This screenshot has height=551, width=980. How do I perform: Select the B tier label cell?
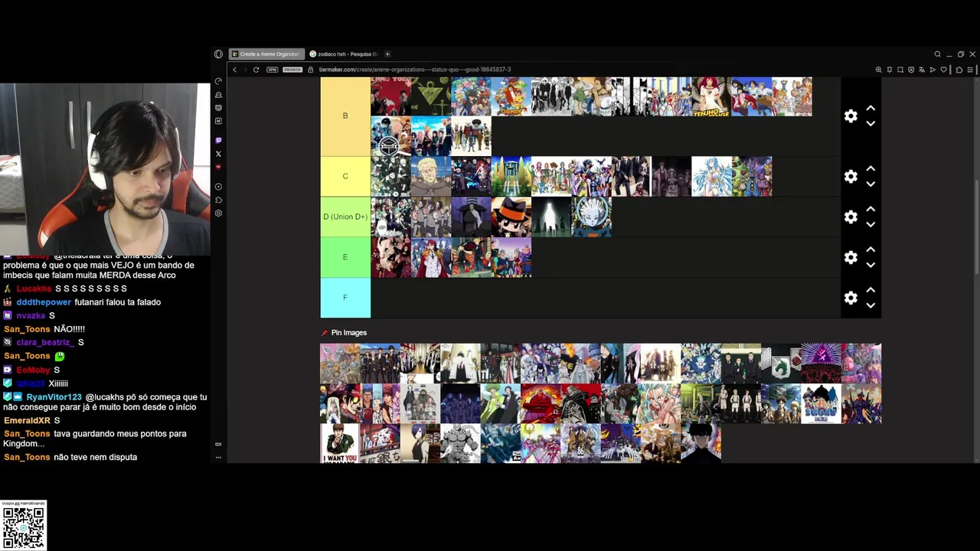click(x=345, y=116)
